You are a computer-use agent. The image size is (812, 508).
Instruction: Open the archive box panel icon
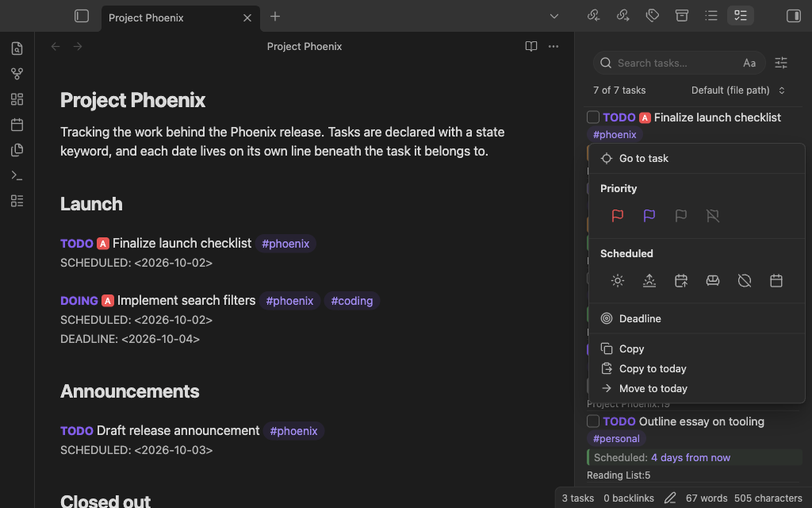682,16
